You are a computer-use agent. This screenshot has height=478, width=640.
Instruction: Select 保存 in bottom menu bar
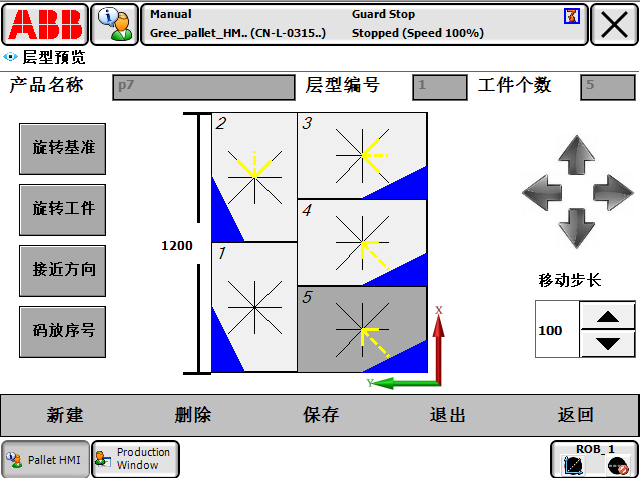tap(321, 415)
